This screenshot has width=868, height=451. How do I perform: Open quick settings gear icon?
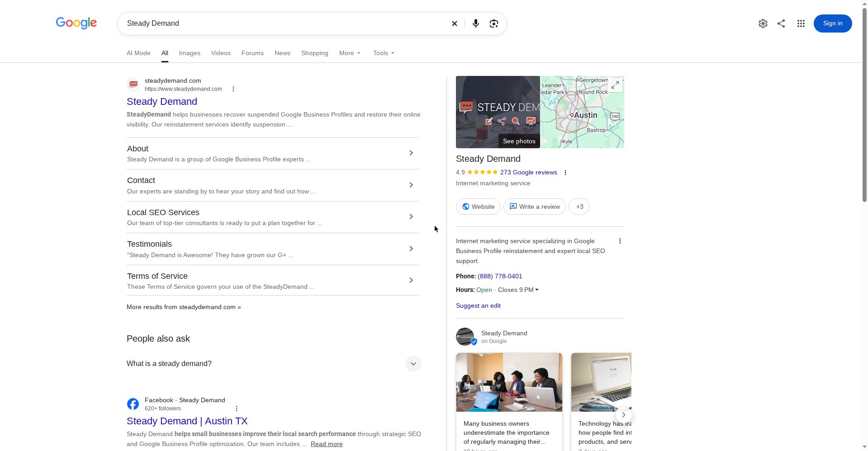click(763, 23)
